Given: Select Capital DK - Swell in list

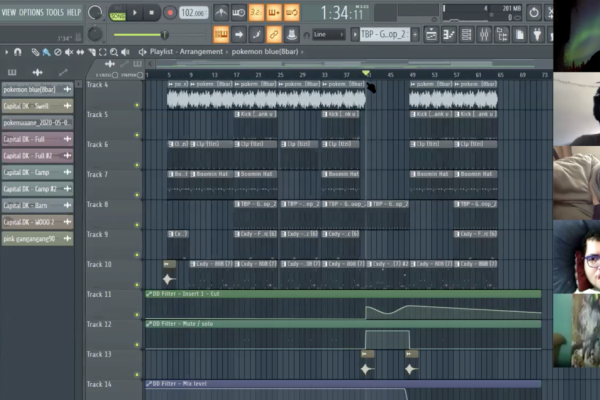Looking at the screenshot, I should click(37, 106).
